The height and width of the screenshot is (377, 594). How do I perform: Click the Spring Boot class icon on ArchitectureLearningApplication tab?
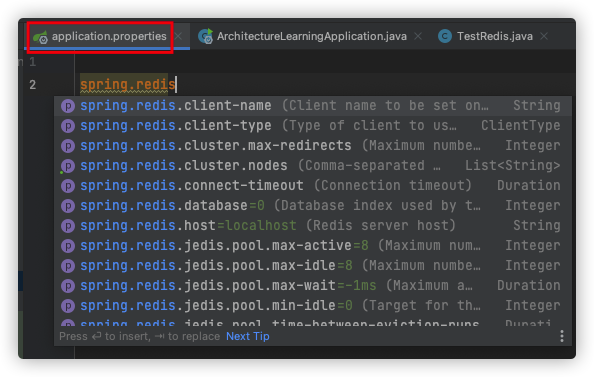click(206, 36)
